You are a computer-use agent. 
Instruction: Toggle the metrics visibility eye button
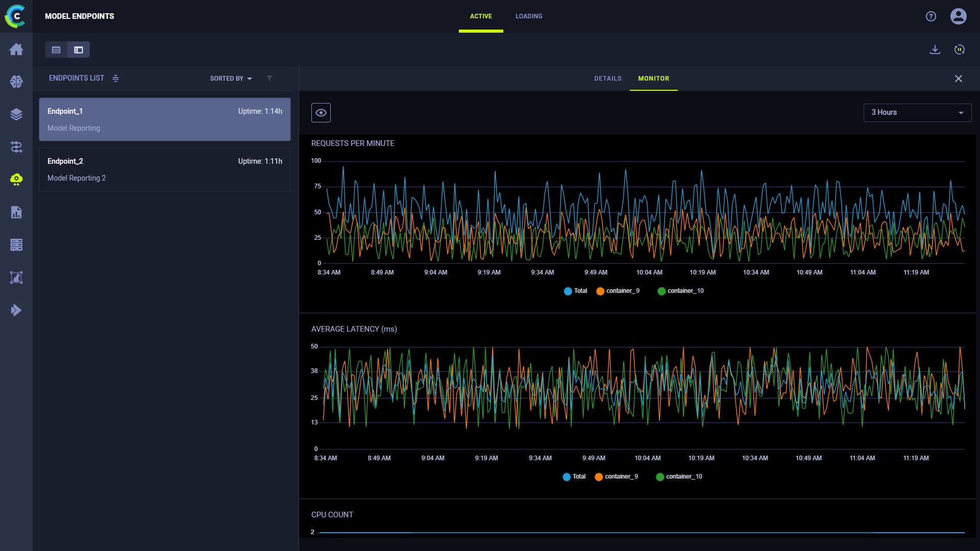tap(321, 113)
